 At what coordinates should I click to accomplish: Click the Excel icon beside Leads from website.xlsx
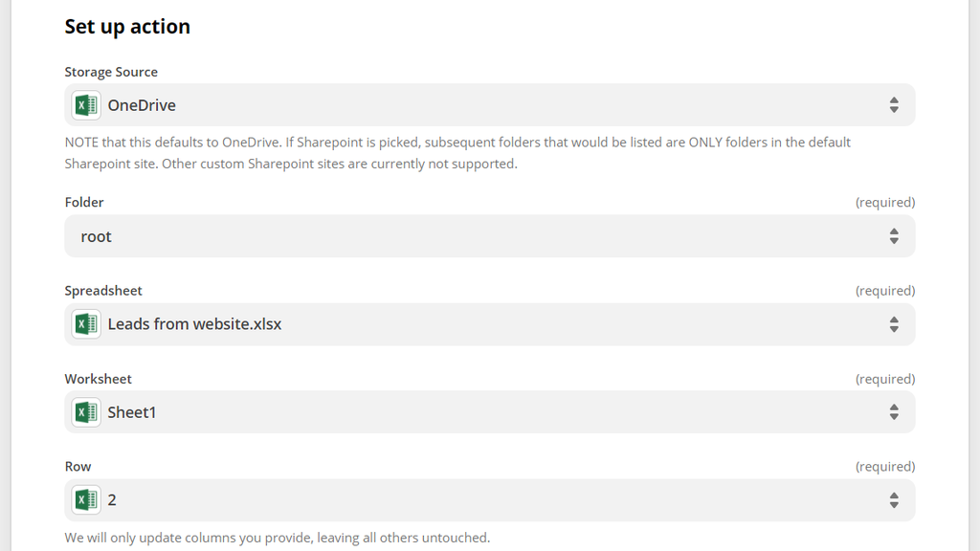86,324
